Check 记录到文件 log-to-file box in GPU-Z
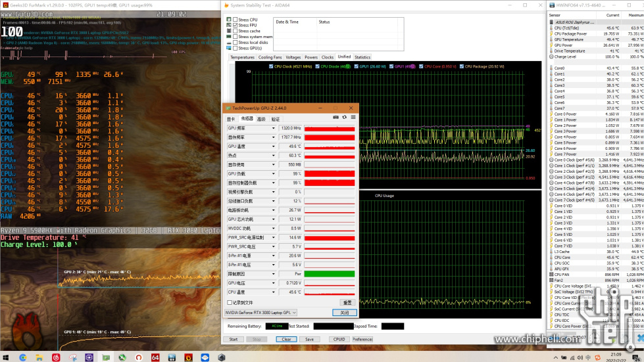Image resolution: width=644 pixels, height=362 pixels. point(230,303)
